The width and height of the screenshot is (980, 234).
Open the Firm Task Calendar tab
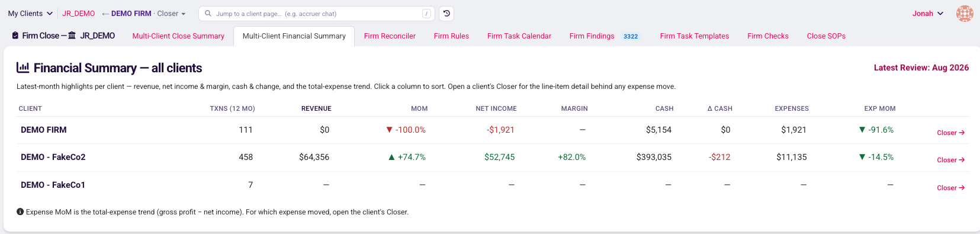tap(519, 36)
